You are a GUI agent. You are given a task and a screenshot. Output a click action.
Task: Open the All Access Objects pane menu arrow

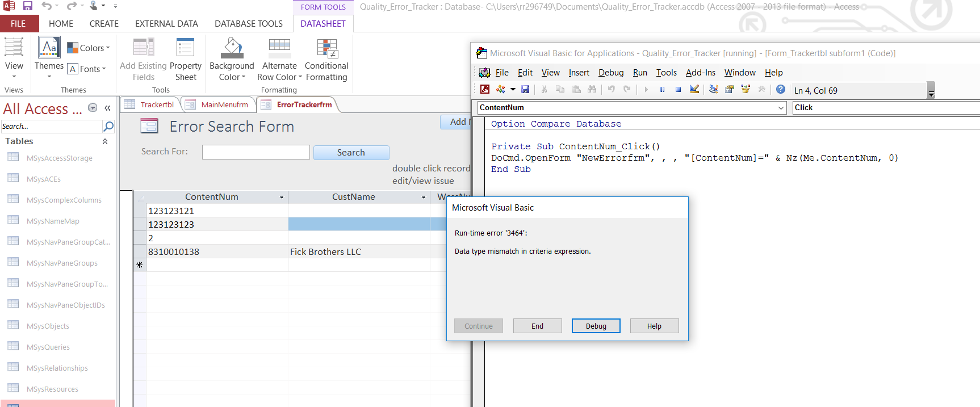point(93,108)
